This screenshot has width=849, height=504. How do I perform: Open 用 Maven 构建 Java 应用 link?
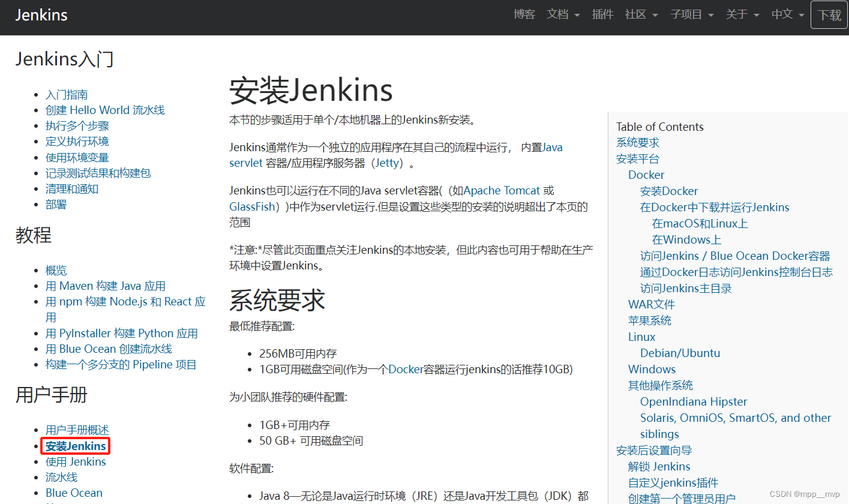(x=106, y=286)
